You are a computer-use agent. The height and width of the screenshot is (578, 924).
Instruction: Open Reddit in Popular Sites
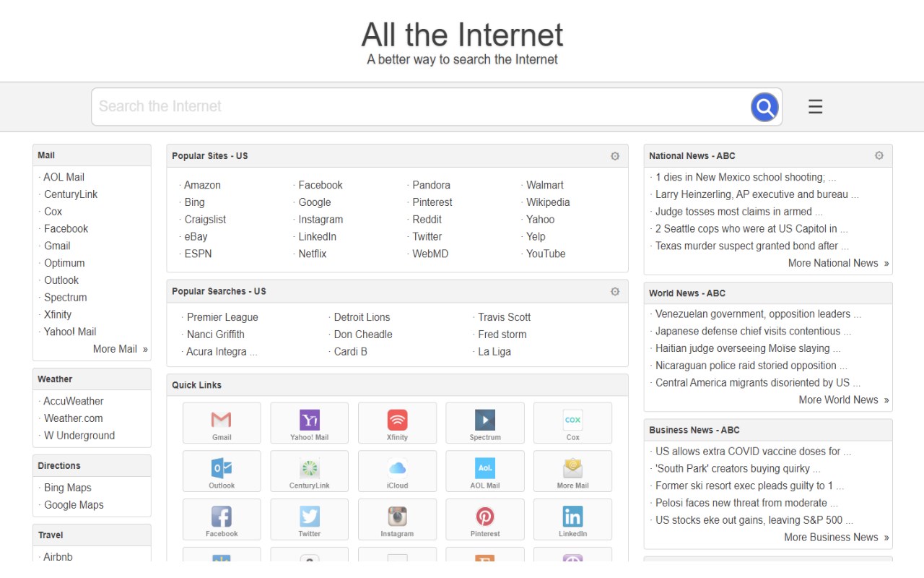[427, 220]
